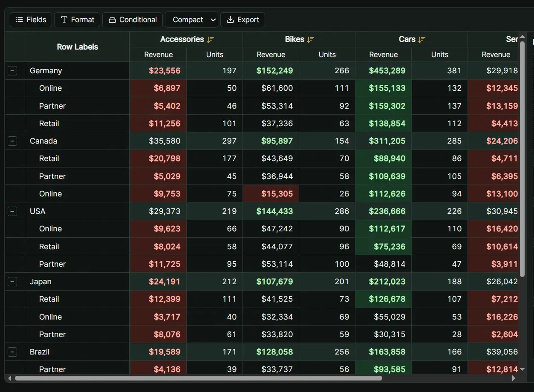Click the Row Labels column header
534x392 pixels.
[x=77, y=47]
